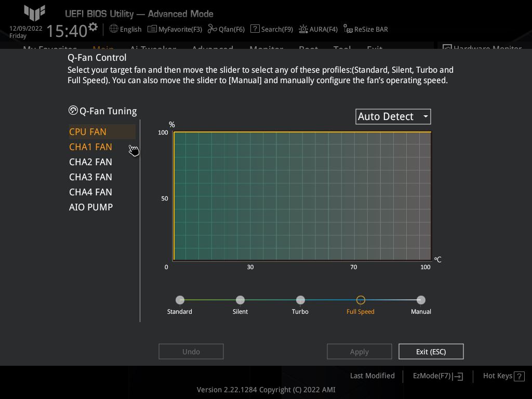The image size is (532, 399).
Task: Open Search(F9) question mark icon
Action: click(255, 29)
